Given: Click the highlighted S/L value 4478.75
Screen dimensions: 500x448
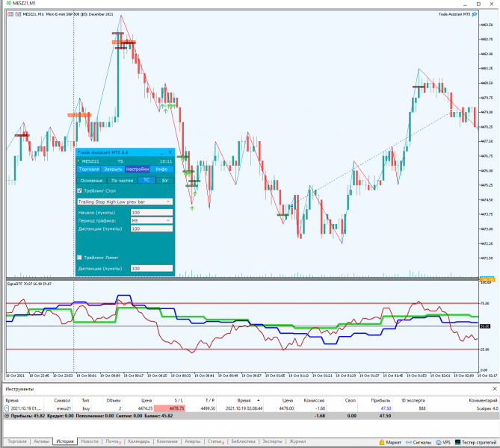Looking at the screenshot, I should 170,408.
